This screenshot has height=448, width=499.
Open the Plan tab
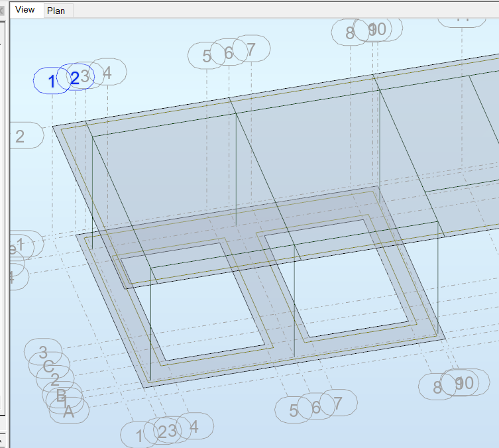coord(56,11)
